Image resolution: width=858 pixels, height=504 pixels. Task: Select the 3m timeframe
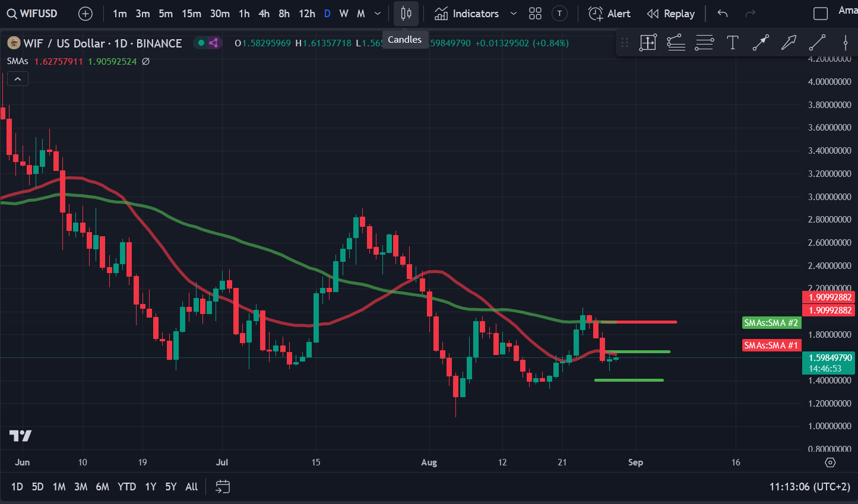tap(143, 14)
